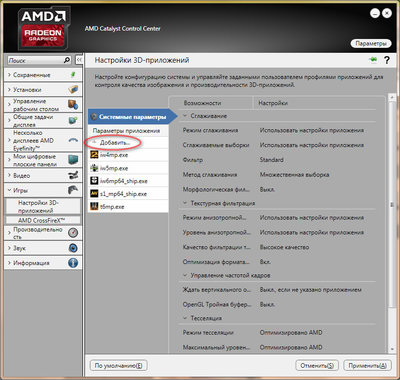Click Мои цифровые плоские панели monitor icon

click(x=73, y=160)
